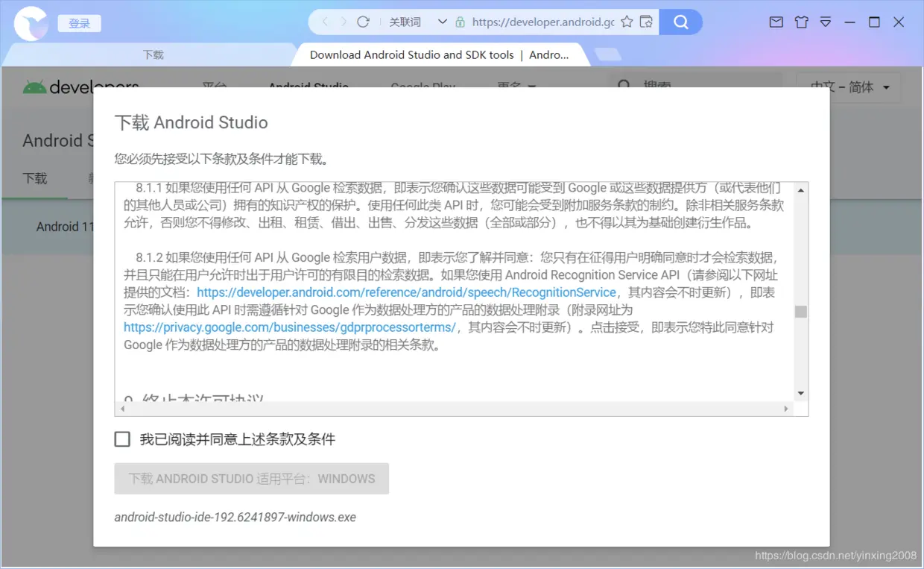The width and height of the screenshot is (924, 569).
Task: Click the 下载 page tab under Android Studio
Action: click(x=35, y=178)
